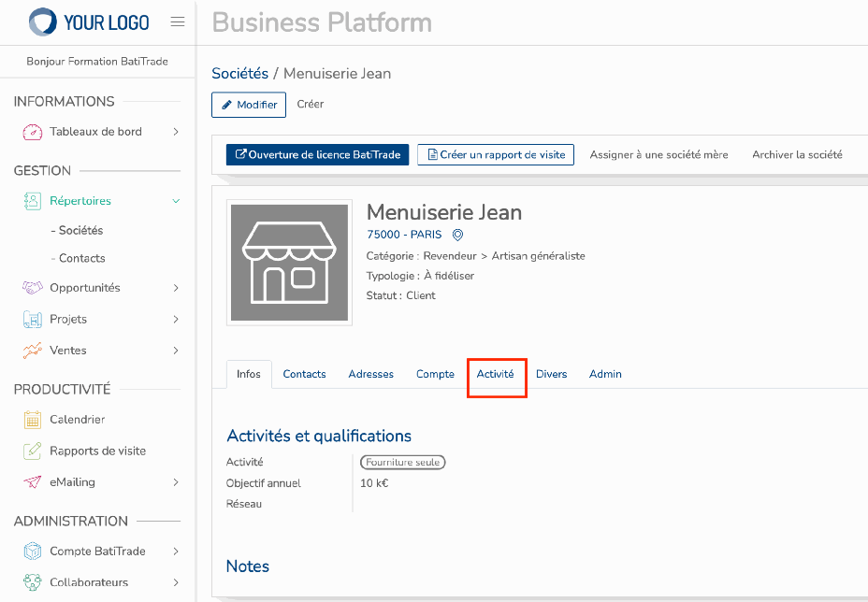Screen dimensions: 868x602
Task: Click the Répertoires address book icon
Action: pos(33,201)
